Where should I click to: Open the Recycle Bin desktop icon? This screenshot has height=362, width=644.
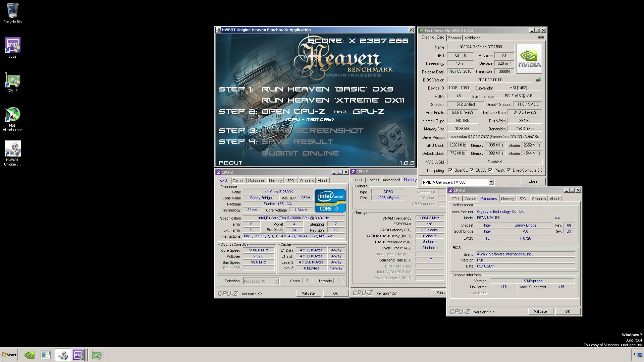point(12,13)
